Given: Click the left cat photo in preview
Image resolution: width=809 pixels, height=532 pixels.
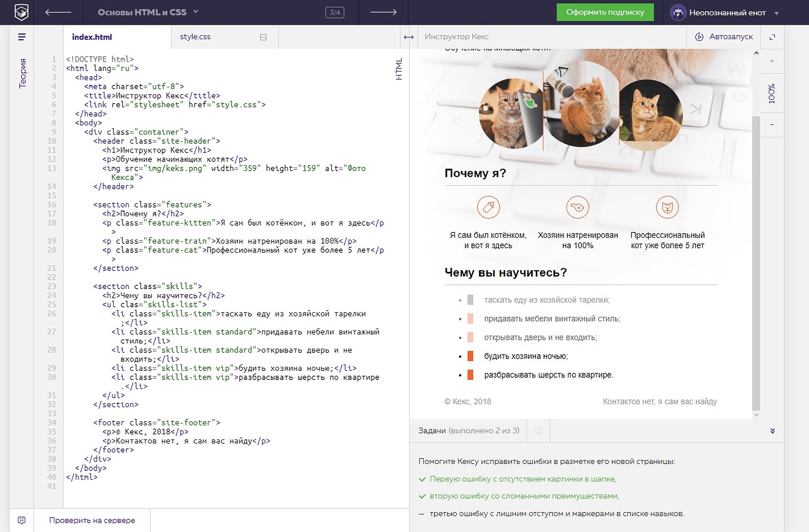Looking at the screenshot, I should pyautogui.click(x=510, y=113).
